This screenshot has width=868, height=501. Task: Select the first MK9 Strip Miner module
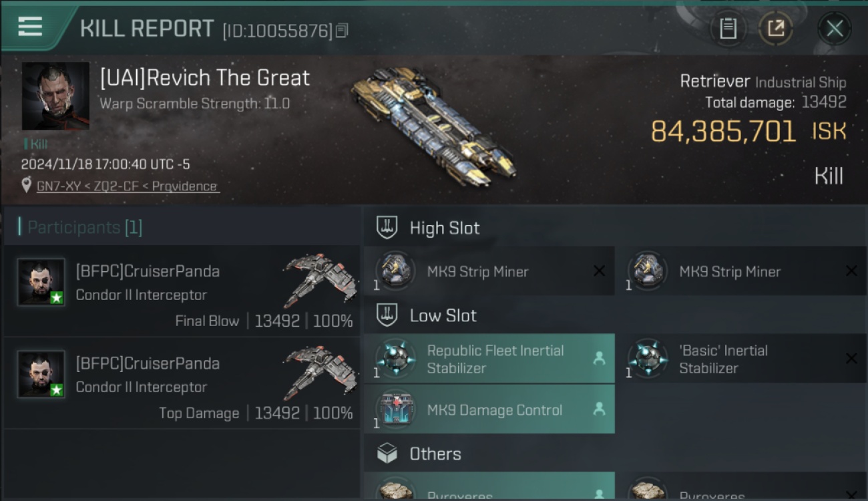click(x=489, y=271)
